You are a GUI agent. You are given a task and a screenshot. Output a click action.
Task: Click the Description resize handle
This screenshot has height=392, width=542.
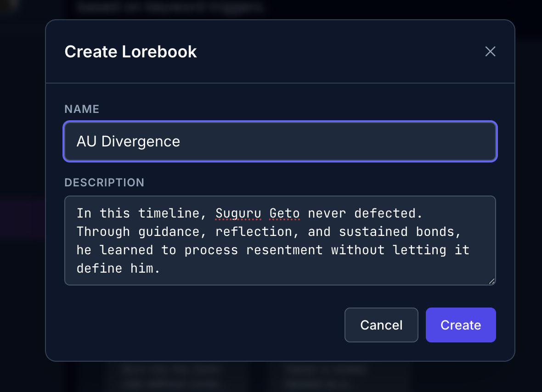(491, 281)
